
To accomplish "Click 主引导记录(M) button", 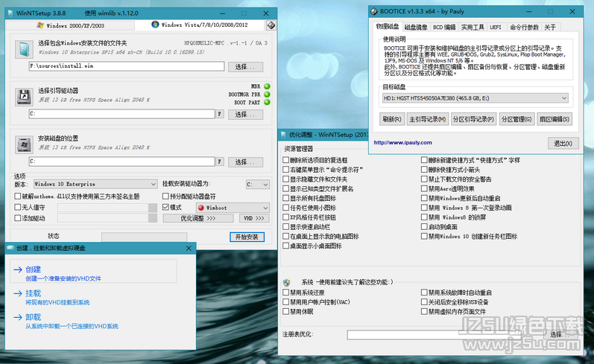I will click(428, 119).
